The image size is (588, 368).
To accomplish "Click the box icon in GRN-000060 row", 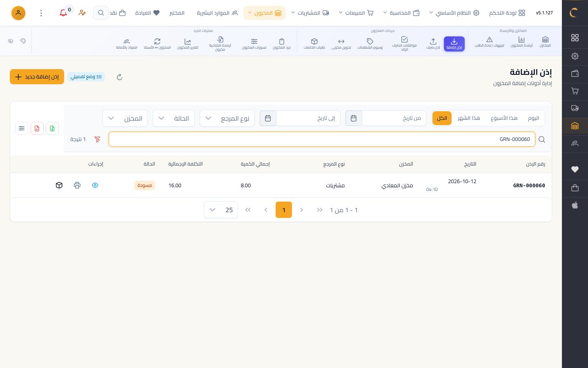I will click(59, 185).
